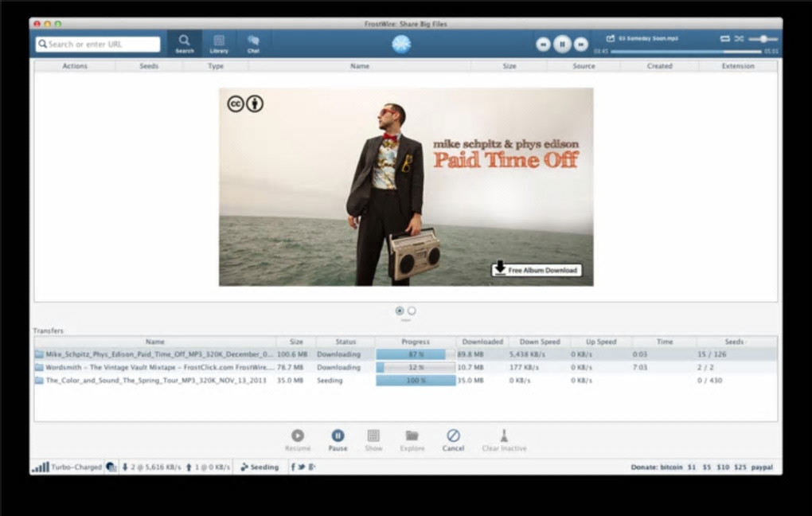The width and height of the screenshot is (812, 516).
Task: Toggle shuffle mode in player
Action: (739, 38)
